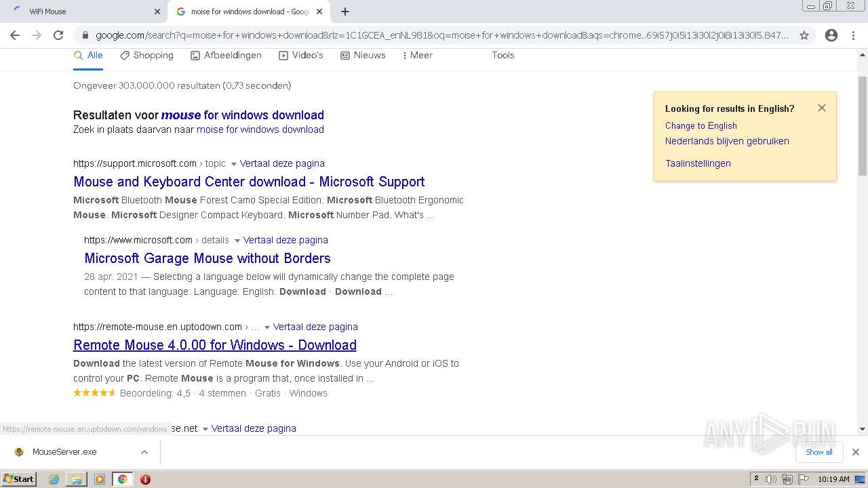
Task: Click the result count text 'Ongeveer 303.000.000 resultaten'
Action: pos(147,86)
